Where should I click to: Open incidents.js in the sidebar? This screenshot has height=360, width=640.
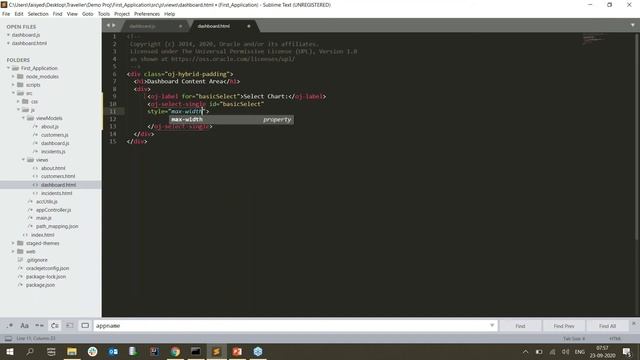click(x=53, y=151)
